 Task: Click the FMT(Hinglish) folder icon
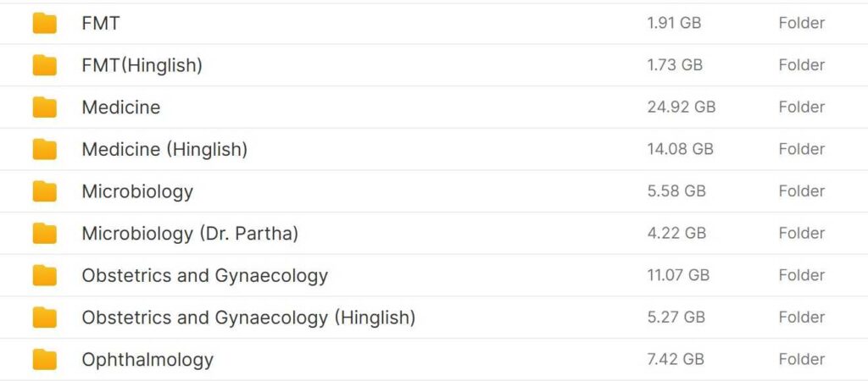click(x=44, y=65)
